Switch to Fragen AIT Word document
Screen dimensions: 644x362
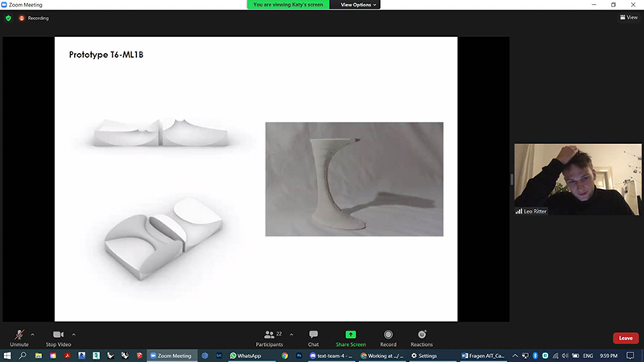pyautogui.click(x=483, y=356)
